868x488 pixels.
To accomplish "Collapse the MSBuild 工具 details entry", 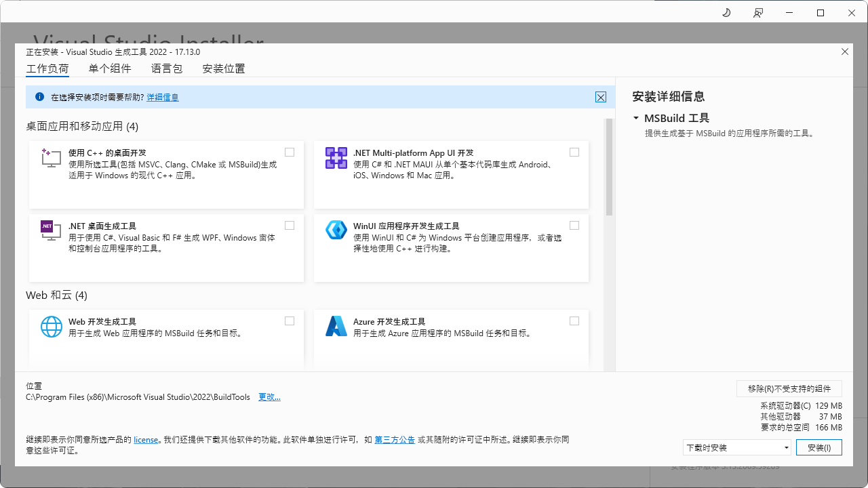I will click(636, 117).
